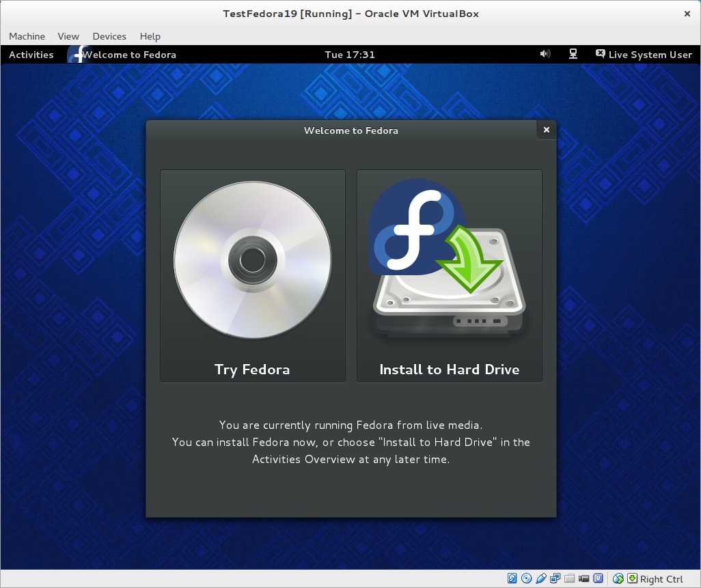Click the USB devices status icon
The height and width of the screenshot is (588, 701).
pos(541,578)
